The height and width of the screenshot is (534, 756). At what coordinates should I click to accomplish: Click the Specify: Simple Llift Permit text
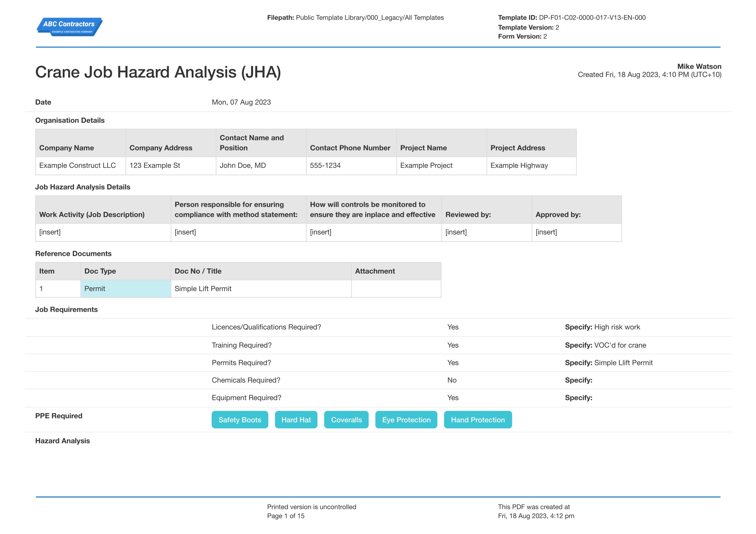pos(609,362)
